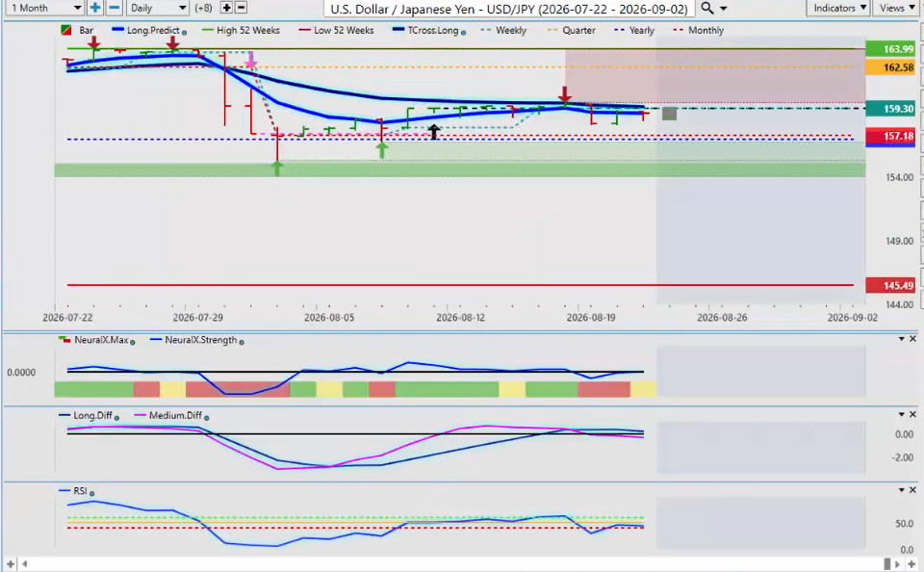Click the horizontal scrollbar thumb

coord(887,564)
